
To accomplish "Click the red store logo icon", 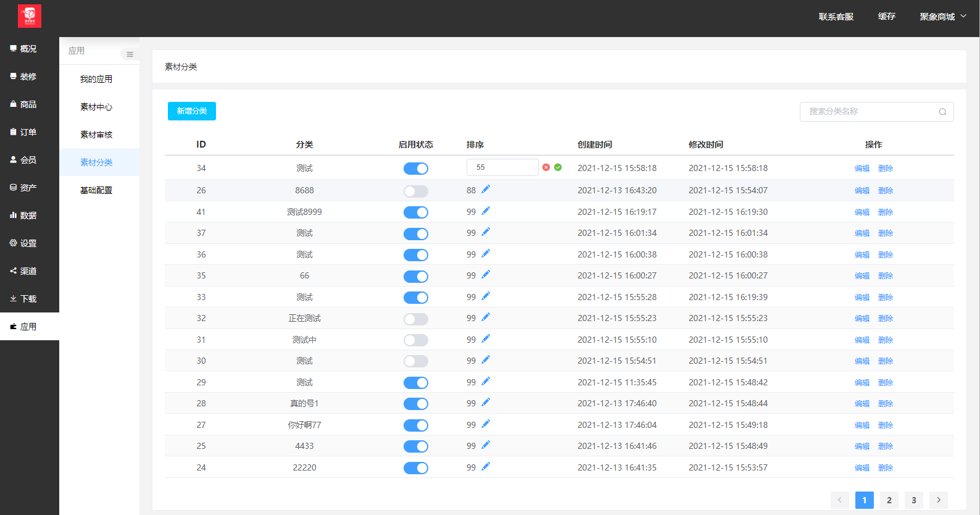I will [30, 16].
